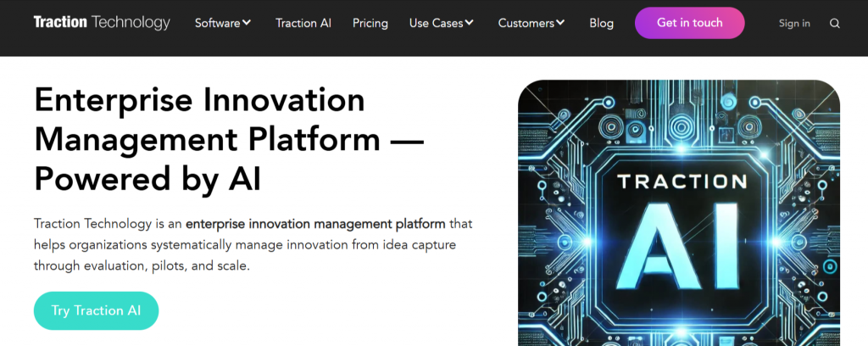The image size is (868, 346).
Task: Expand the Customers dropdown menu
Action: pos(531,23)
